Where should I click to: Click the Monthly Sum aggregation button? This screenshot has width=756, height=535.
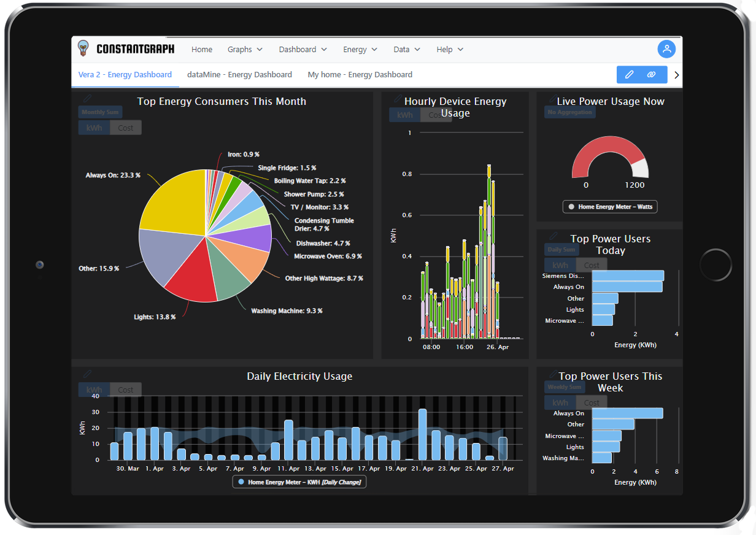[100, 112]
